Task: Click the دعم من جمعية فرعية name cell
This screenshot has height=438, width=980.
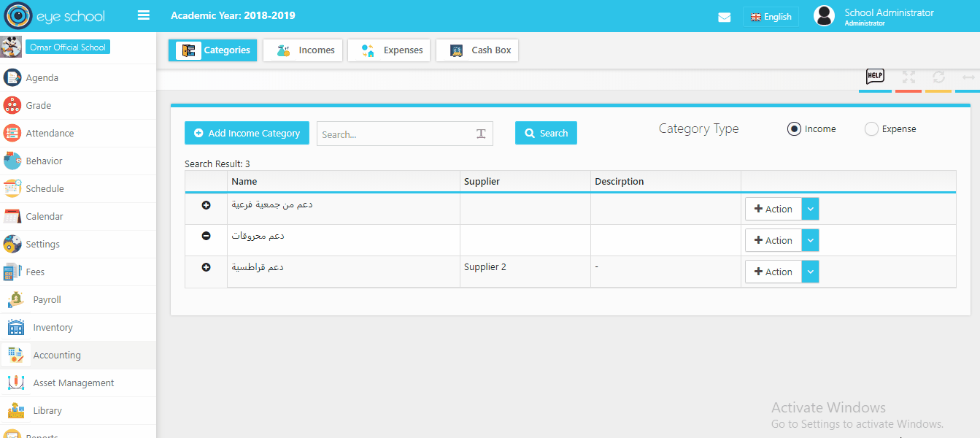Action: (344, 209)
